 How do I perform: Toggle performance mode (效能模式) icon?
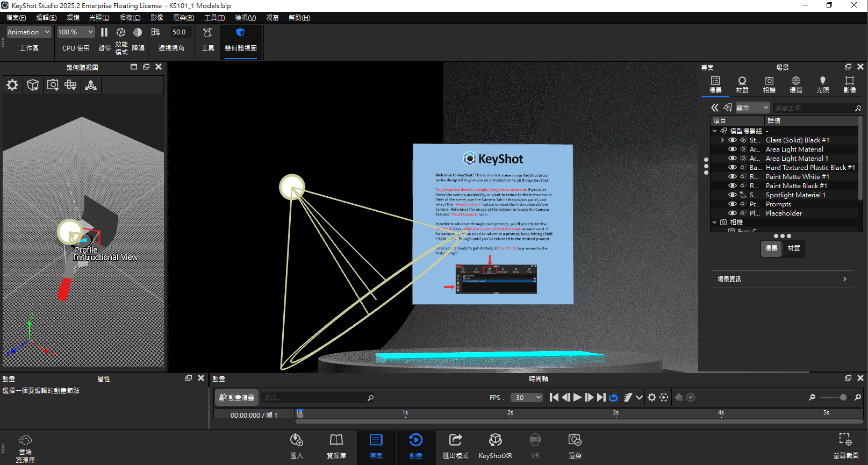click(121, 32)
